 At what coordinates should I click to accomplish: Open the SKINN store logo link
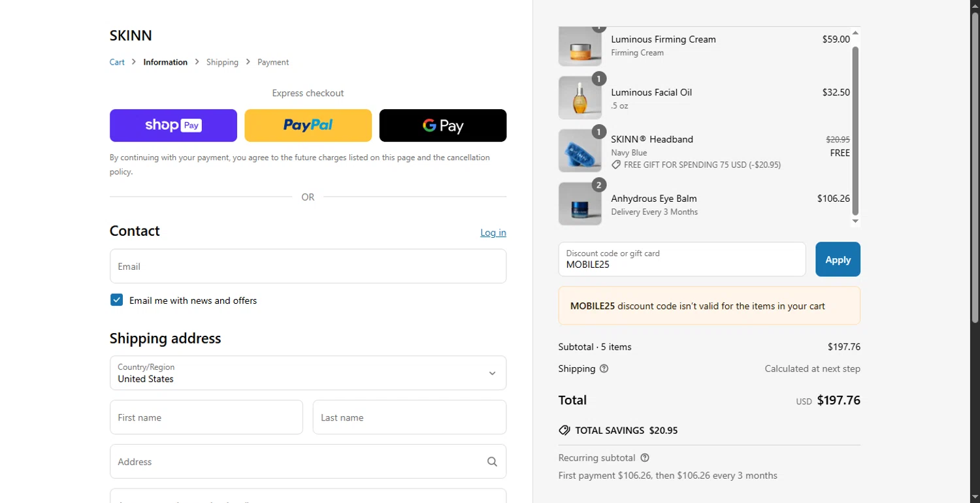131,35
